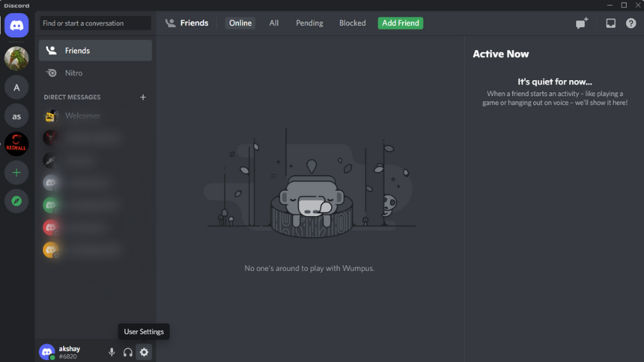The image size is (644, 362).
Task: Switch to the All friends tab
Action: (x=274, y=23)
